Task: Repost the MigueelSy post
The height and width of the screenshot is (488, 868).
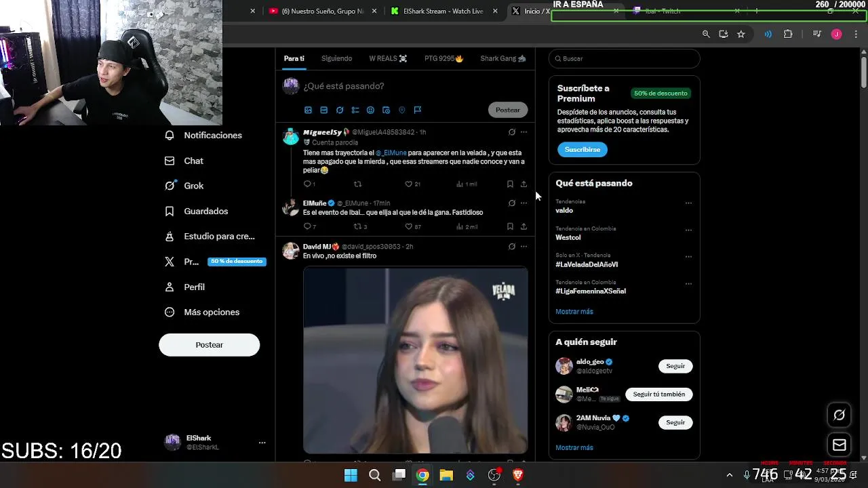Action: pyautogui.click(x=358, y=184)
